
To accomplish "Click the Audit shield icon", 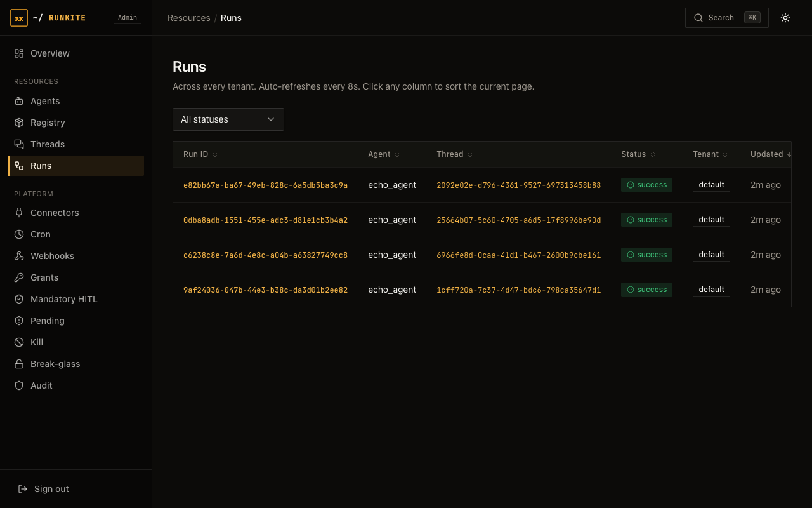I will pyautogui.click(x=19, y=385).
